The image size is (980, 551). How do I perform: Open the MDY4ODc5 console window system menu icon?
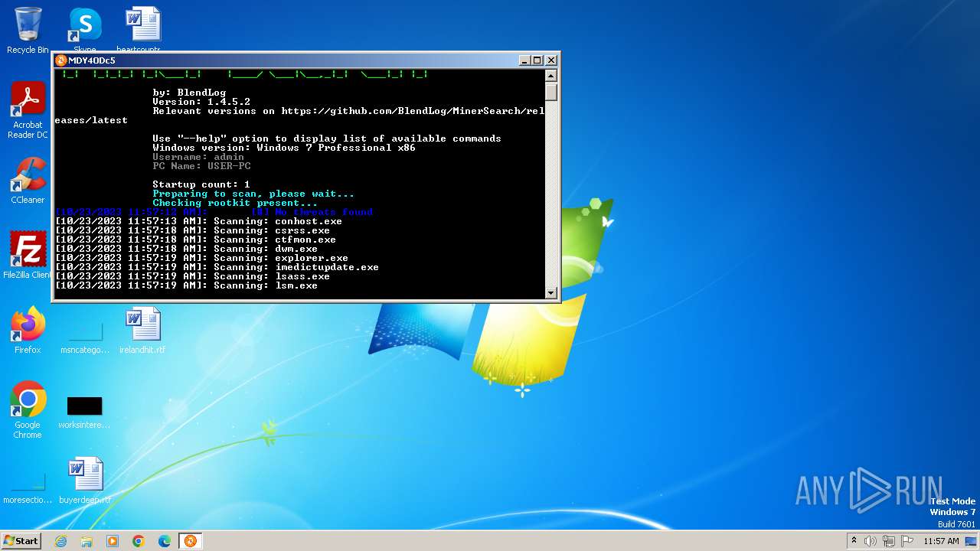[61, 60]
